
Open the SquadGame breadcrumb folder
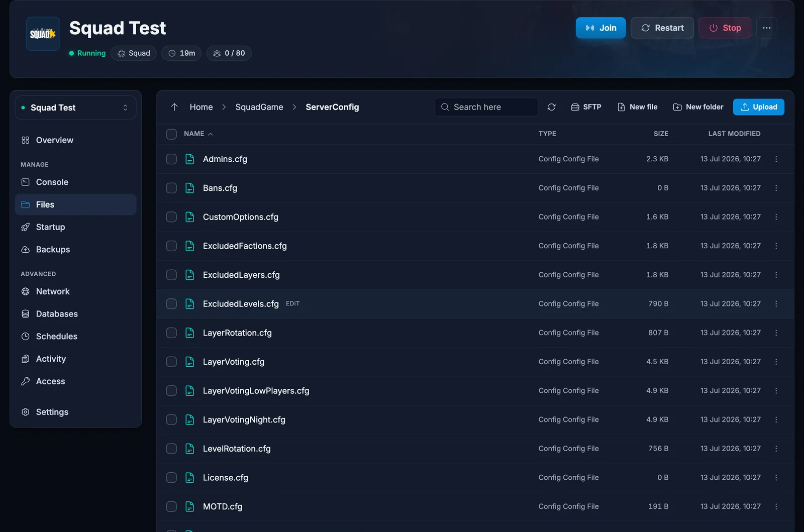259,107
